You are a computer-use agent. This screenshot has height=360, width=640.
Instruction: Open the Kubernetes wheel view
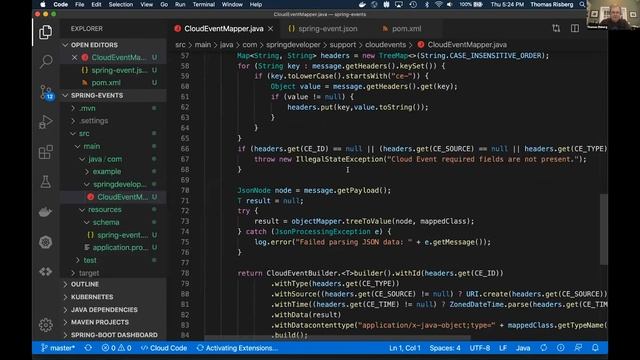tap(46, 242)
